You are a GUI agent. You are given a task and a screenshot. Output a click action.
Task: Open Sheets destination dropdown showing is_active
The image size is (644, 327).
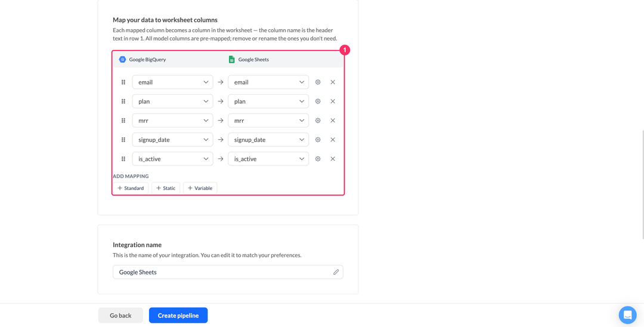click(x=268, y=159)
